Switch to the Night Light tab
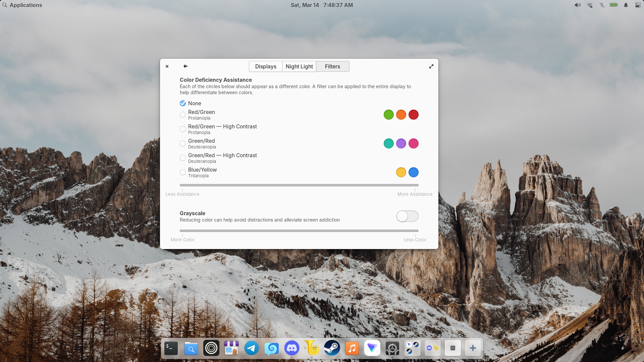This screenshot has height=362, width=644. 299,66
